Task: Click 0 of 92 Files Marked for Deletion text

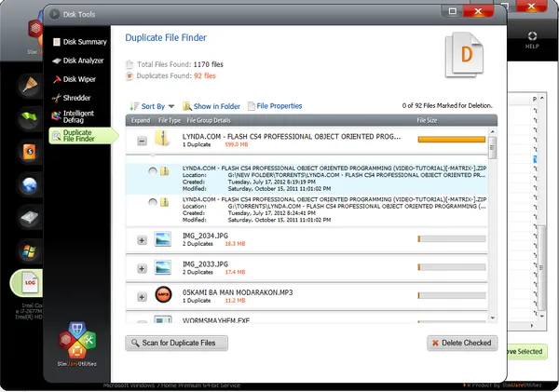Action: click(447, 105)
